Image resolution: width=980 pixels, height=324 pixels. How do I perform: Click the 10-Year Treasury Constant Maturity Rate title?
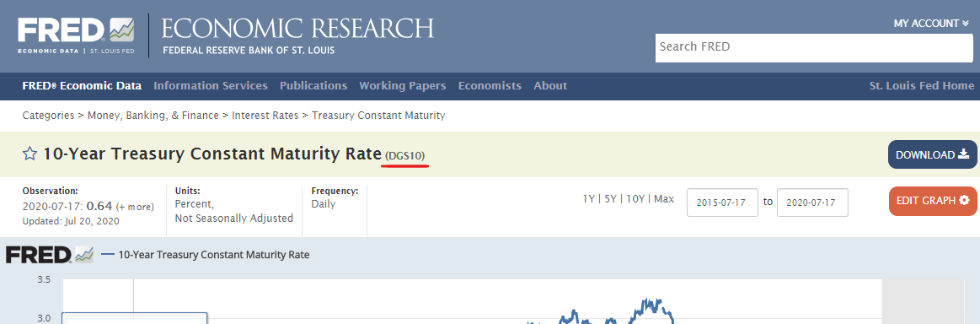[212, 154]
